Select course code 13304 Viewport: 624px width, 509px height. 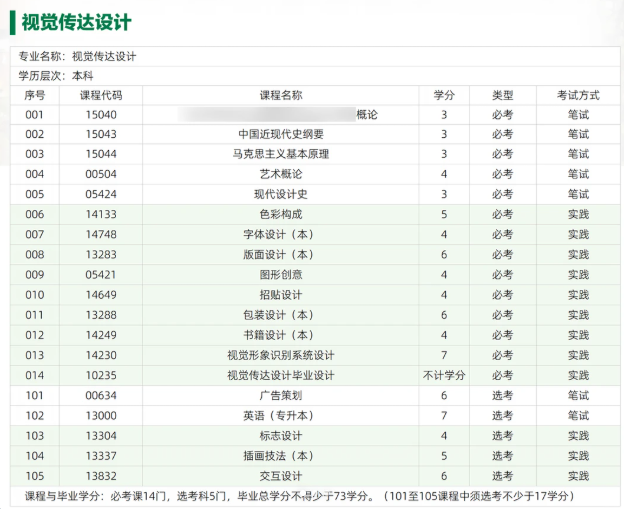(x=101, y=436)
